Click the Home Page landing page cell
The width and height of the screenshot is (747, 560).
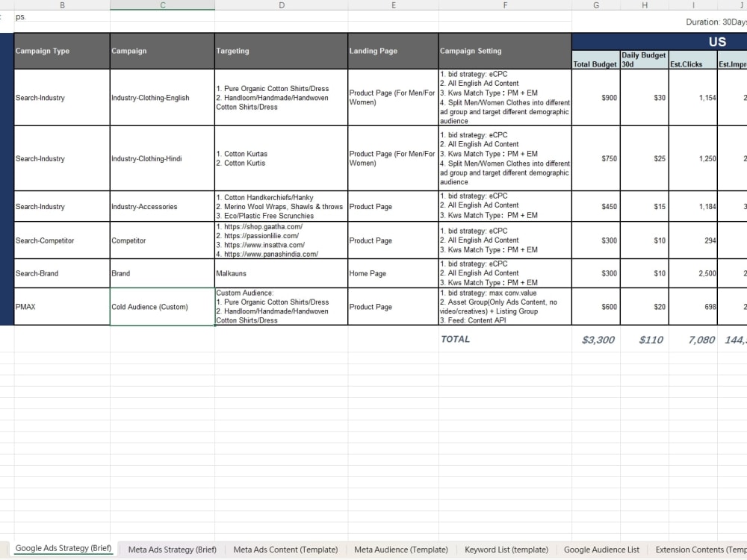(x=394, y=273)
